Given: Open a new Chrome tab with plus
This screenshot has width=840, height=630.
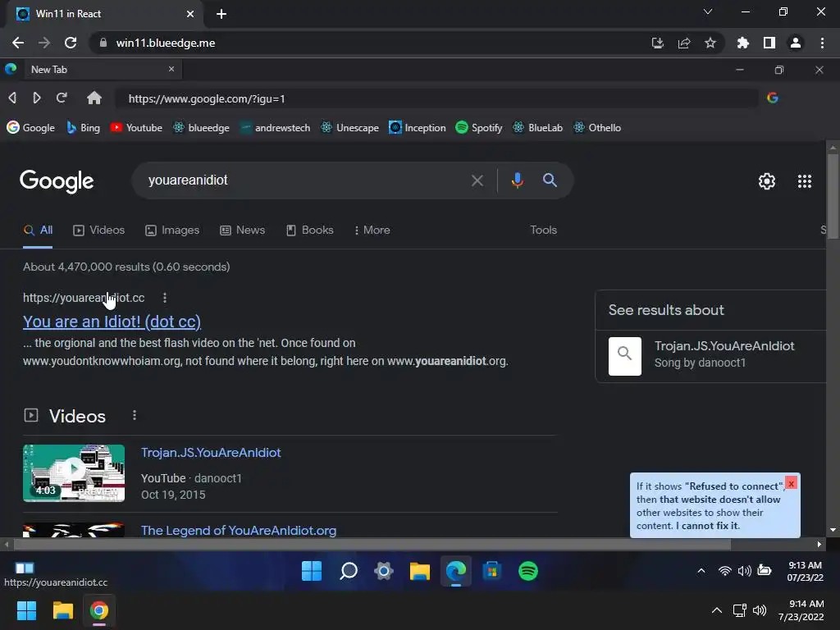Looking at the screenshot, I should pyautogui.click(x=221, y=14).
